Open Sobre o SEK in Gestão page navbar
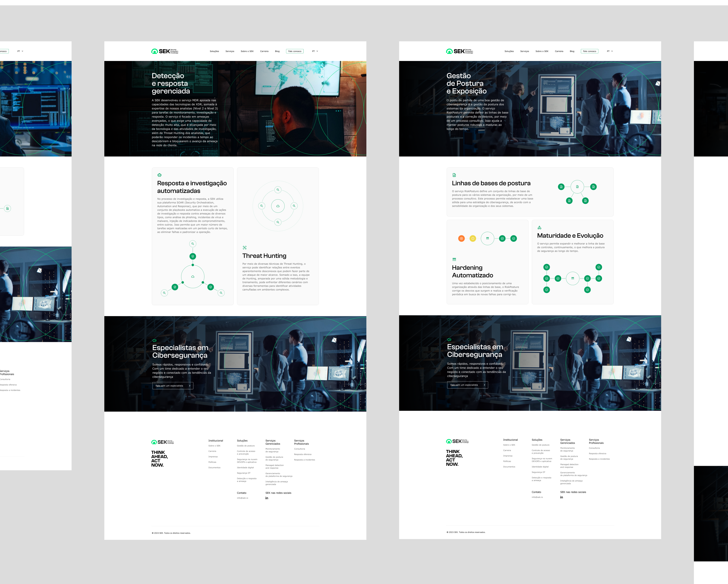Image resolution: width=728 pixels, height=584 pixels. click(542, 51)
